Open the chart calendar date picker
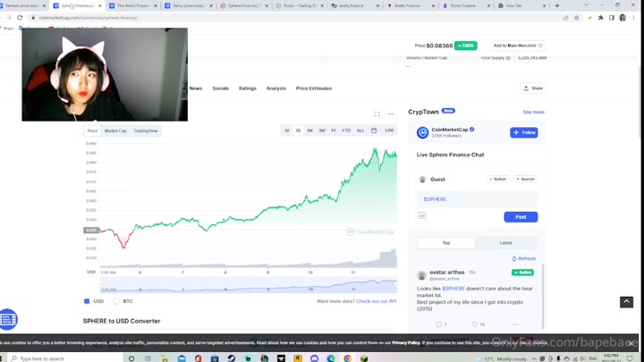The height and width of the screenshot is (362, 644). click(374, 130)
